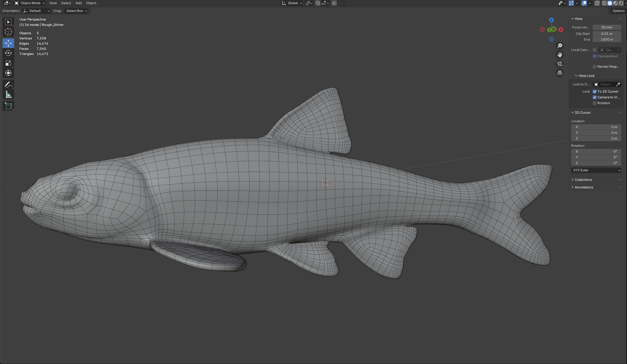
Task: Switch orthographic perspective grid icon
Action: pyautogui.click(x=560, y=73)
